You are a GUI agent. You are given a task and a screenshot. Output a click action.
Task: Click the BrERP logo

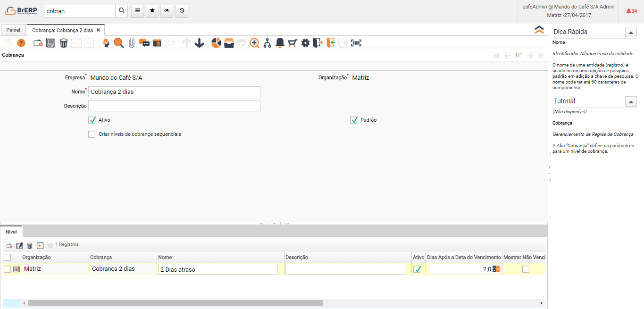coord(21,11)
